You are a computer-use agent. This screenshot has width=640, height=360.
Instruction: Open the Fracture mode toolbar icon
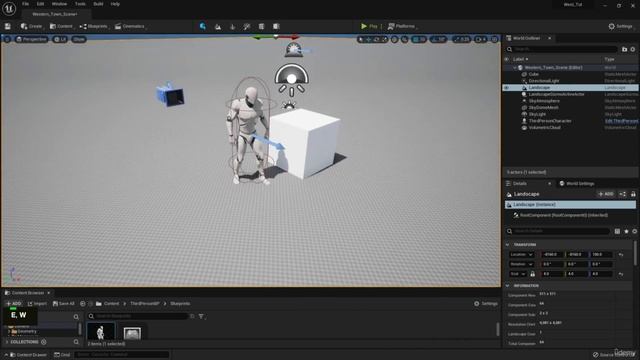coord(261,27)
